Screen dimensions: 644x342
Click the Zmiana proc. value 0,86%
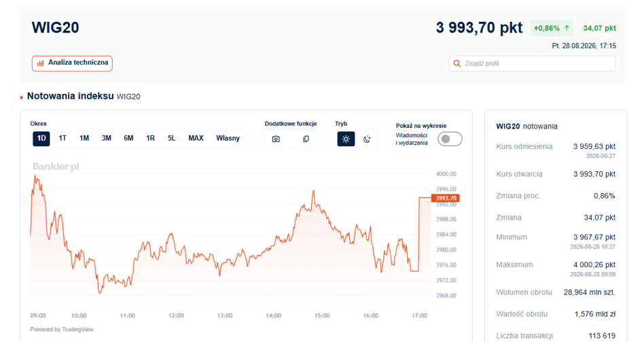[605, 196]
